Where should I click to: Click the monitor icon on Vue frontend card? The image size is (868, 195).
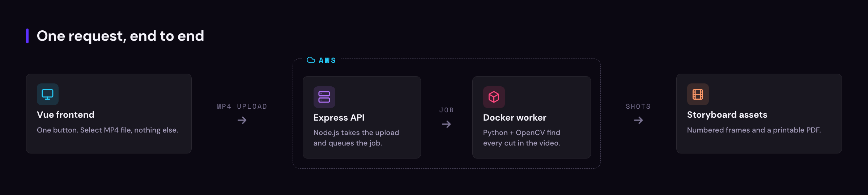click(x=48, y=94)
